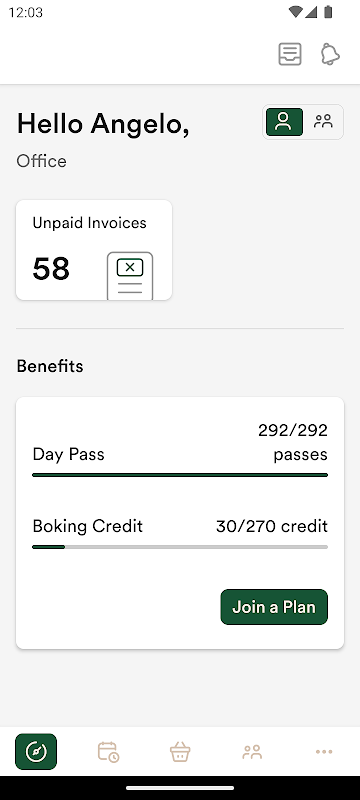Screen dimensions: 360x800
Task: Tap the Day Pass label
Action: [68, 454]
